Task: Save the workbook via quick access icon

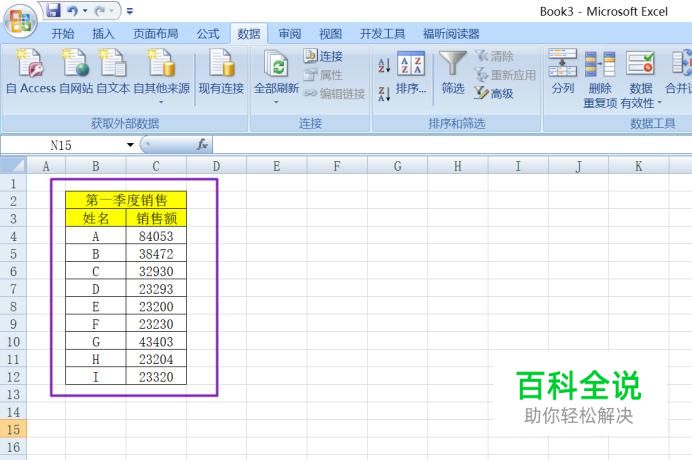Action: coord(53,10)
